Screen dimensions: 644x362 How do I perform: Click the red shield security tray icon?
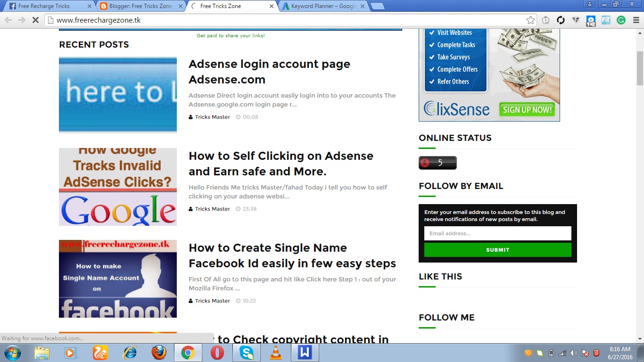pyautogui.click(x=596, y=353)
